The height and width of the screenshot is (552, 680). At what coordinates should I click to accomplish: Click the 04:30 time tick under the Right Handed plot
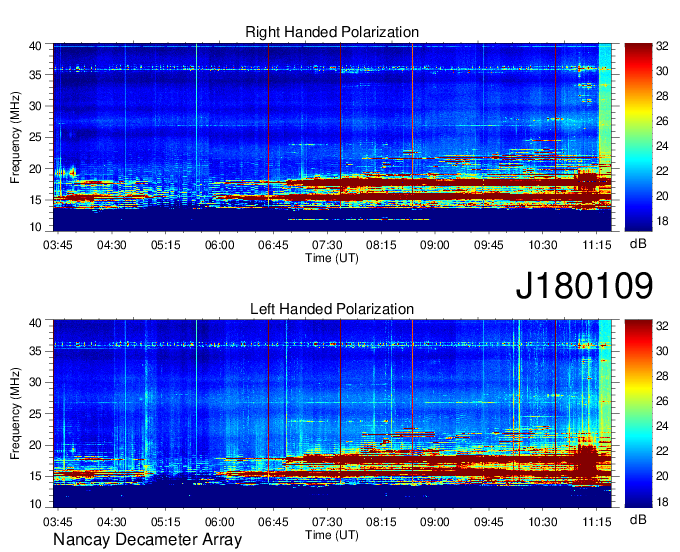pyautogui.click(x=111, y=245)
